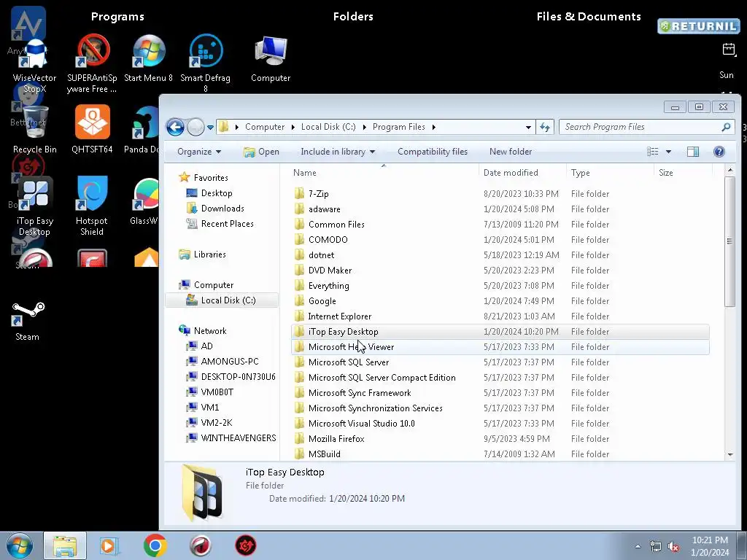The height and width of the screenshot is (560, 747).
Task: Expand address bar history dropdown
Action: (x=528, y=127)
